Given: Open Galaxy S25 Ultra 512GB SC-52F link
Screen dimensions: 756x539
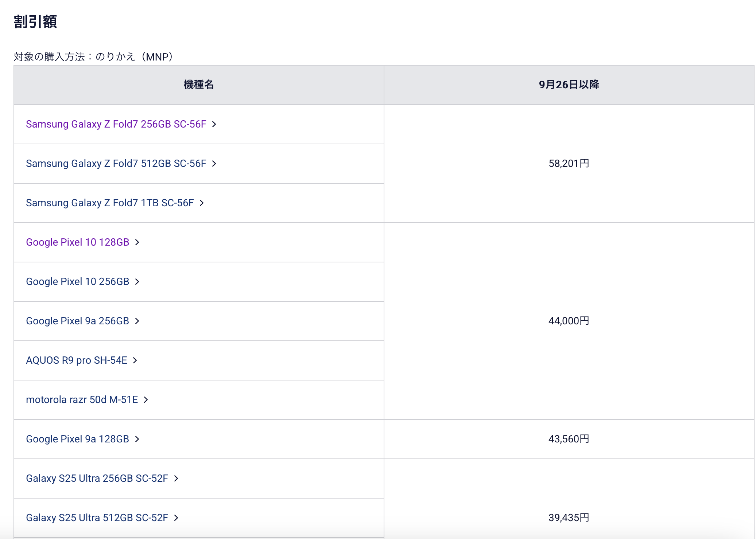Looking at the screenshot, I should (97, 518).
